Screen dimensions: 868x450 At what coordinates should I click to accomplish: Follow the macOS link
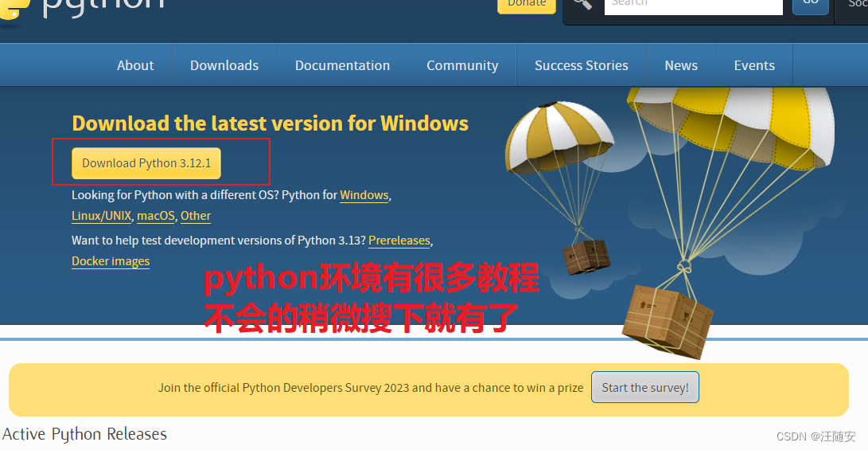(156, 216)
